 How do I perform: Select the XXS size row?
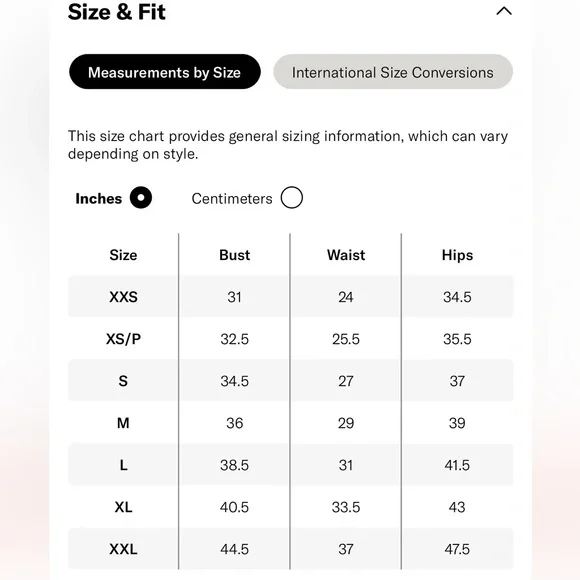[x=290, y=297]
